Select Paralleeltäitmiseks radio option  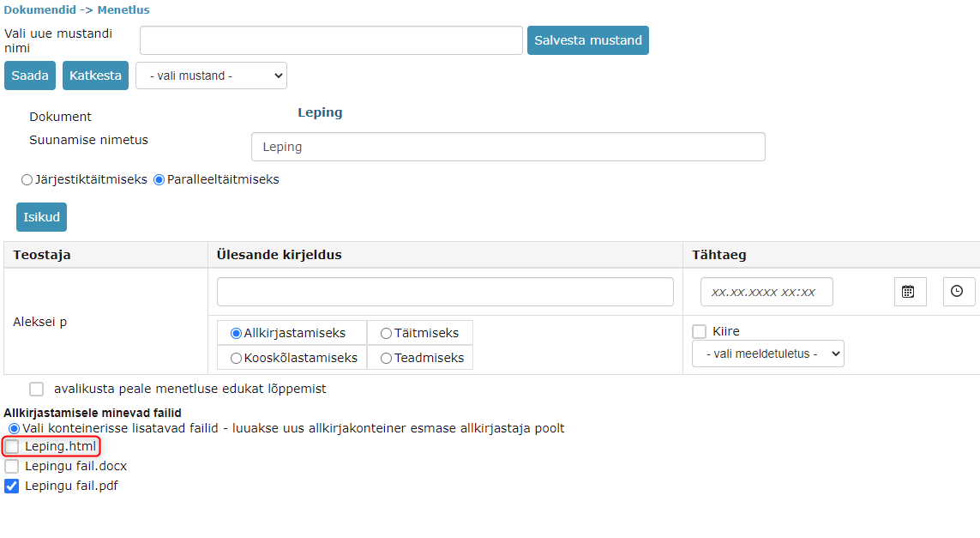[x=159, y=180]
